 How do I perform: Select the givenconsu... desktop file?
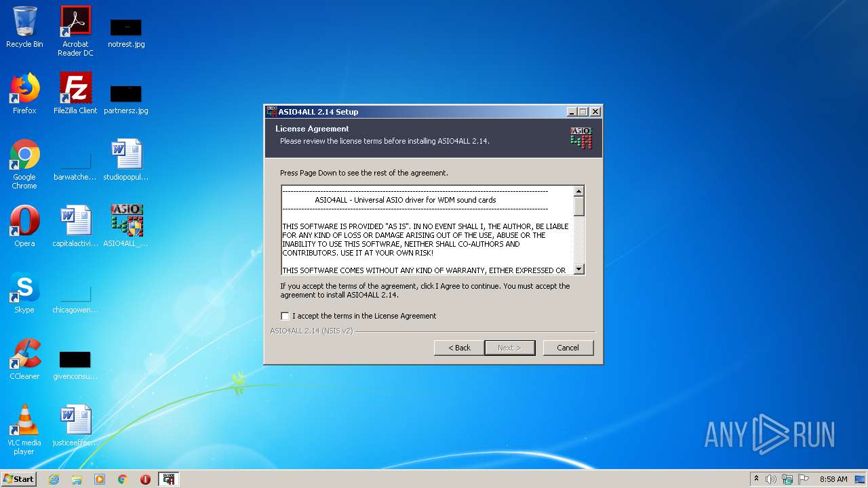(75, 366)
